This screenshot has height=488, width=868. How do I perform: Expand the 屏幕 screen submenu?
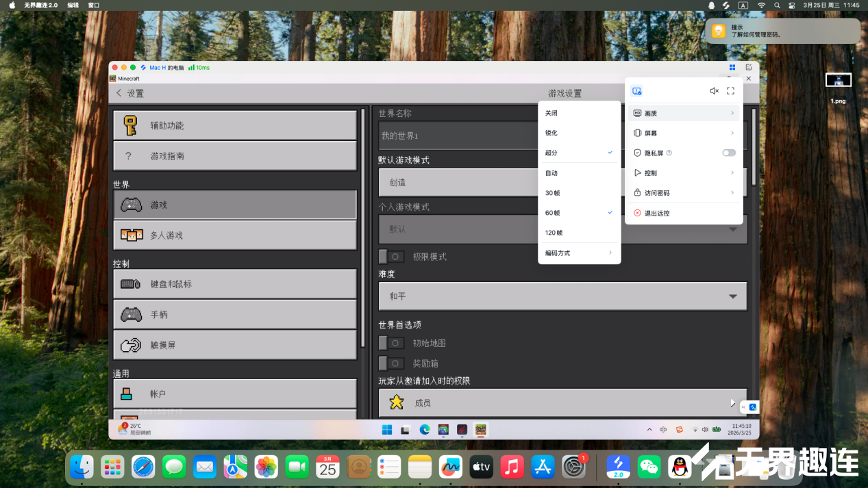[684, 133]
